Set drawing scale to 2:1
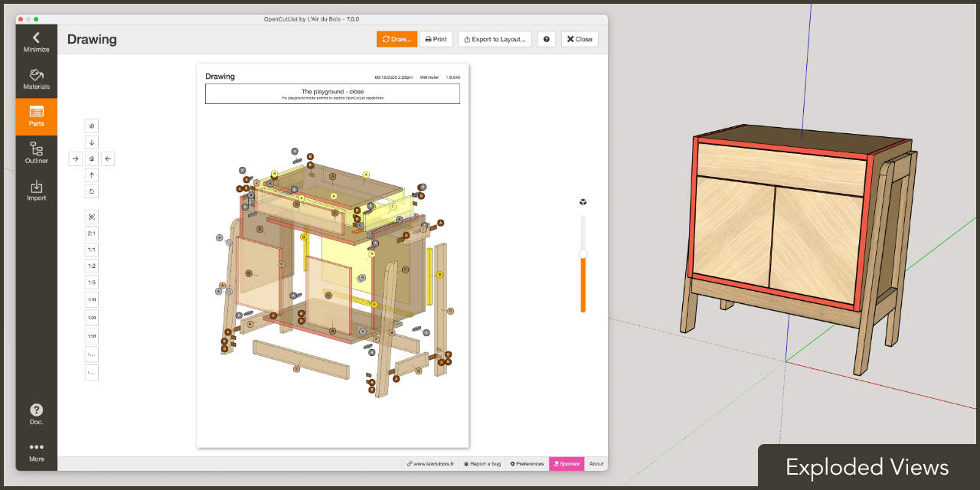 coord(92,234)
